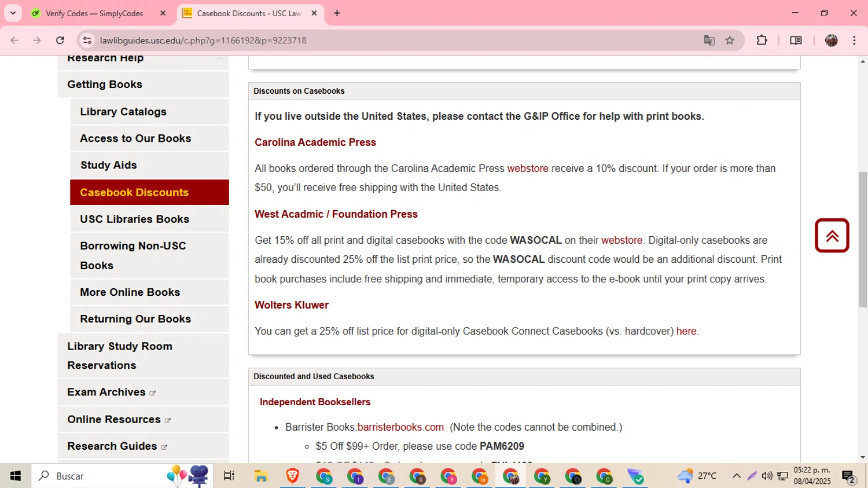The width and height of the screenshot is (868, 488).
Task: Click the Wolters Kluwer 'here' link
Action: click(686, 331)
